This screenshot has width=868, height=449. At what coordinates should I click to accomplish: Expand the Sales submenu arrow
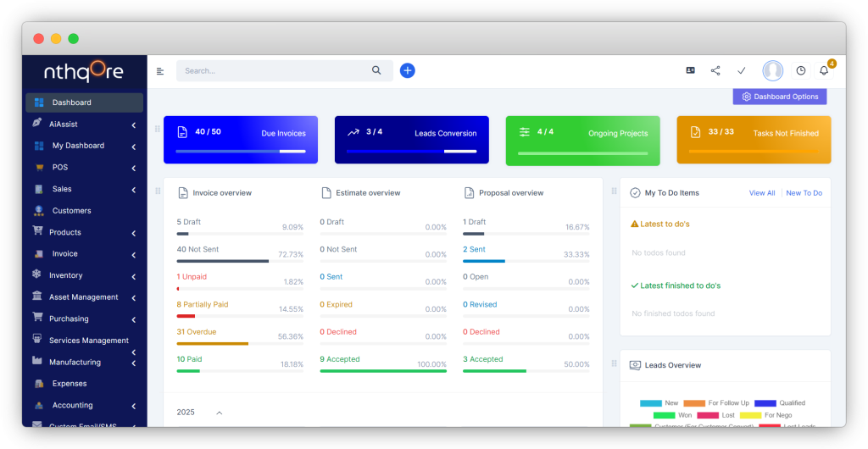[x=133, y=191]
